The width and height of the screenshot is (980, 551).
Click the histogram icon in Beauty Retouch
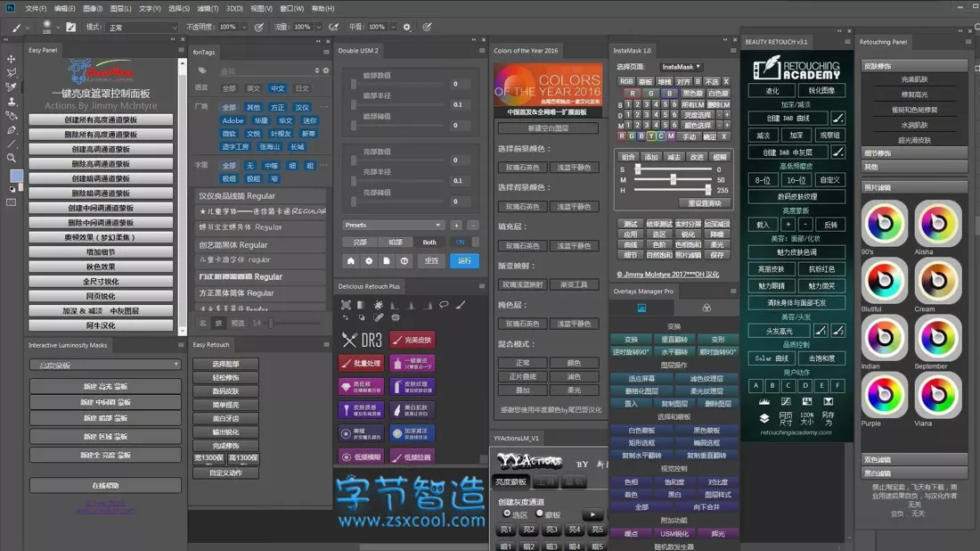[x=764, y=401]
